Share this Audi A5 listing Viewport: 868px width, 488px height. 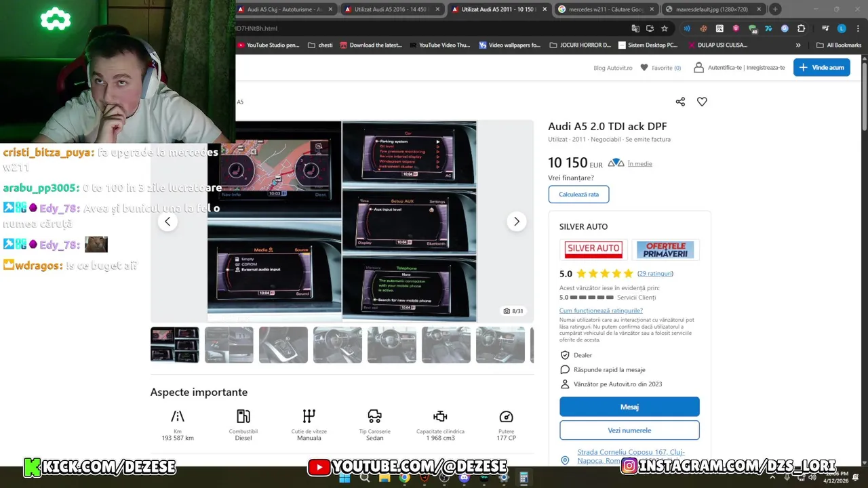(x=680, y=102)
